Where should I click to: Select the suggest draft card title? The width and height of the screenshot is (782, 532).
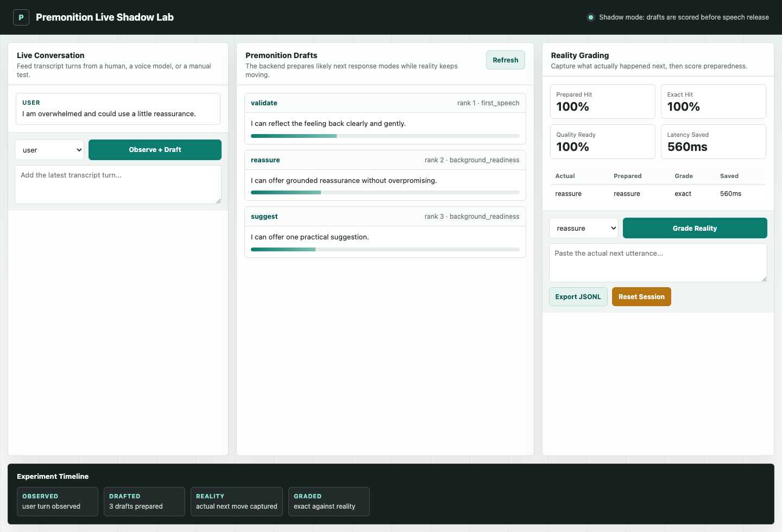pos(264,217)
